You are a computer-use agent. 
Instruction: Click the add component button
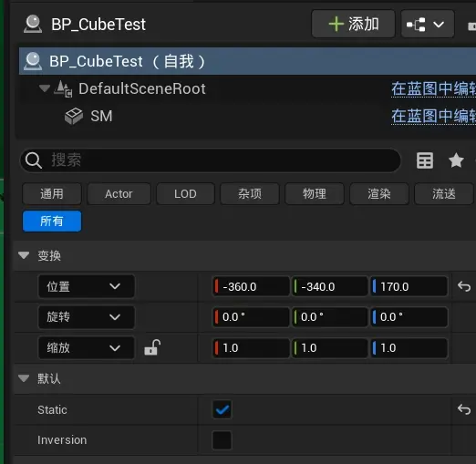(353, 24)
